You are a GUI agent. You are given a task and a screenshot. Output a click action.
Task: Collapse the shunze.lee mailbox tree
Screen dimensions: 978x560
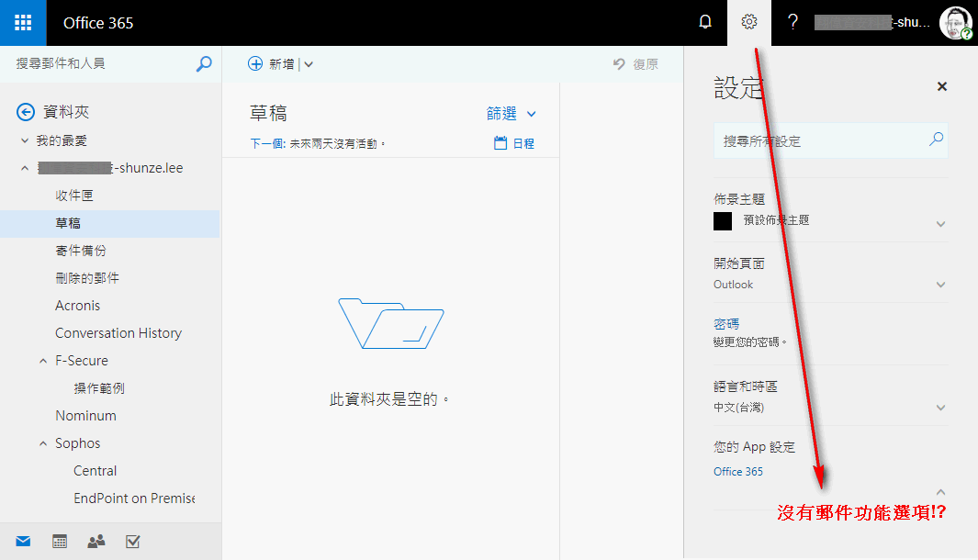(25, 168)
